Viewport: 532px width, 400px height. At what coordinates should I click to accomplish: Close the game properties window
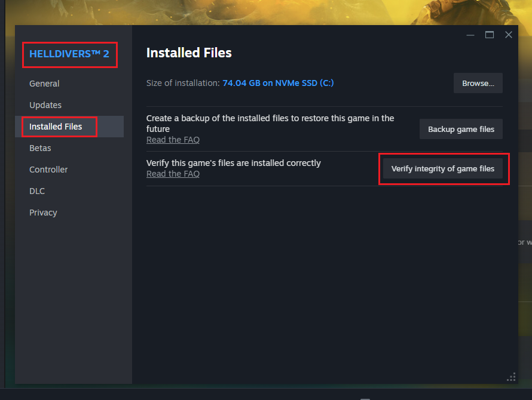click(509, 35)
